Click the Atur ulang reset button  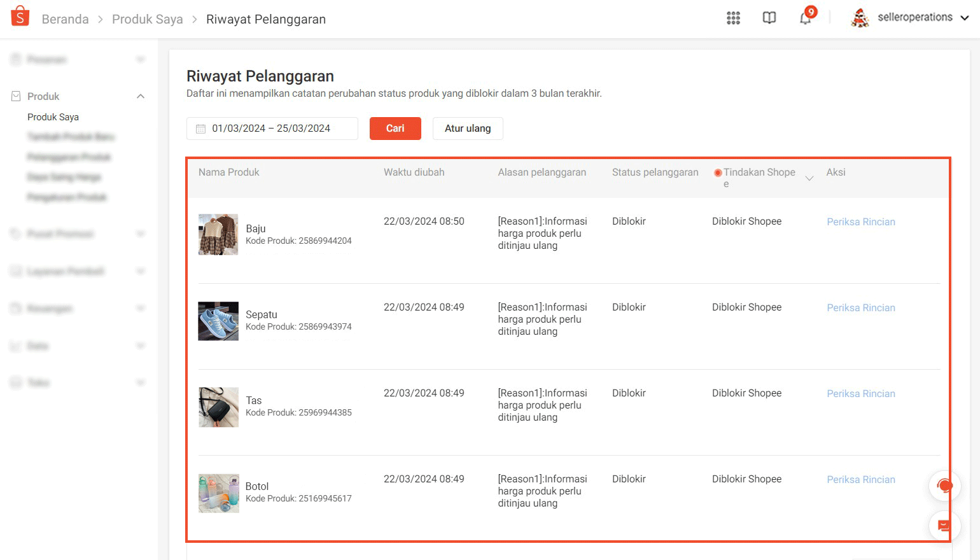[468, 128]
